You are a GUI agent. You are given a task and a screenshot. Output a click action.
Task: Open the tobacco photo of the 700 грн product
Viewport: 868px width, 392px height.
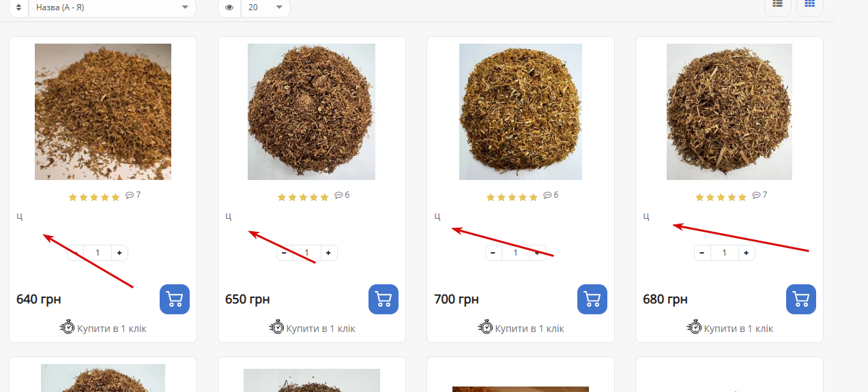tap(521, 112)
